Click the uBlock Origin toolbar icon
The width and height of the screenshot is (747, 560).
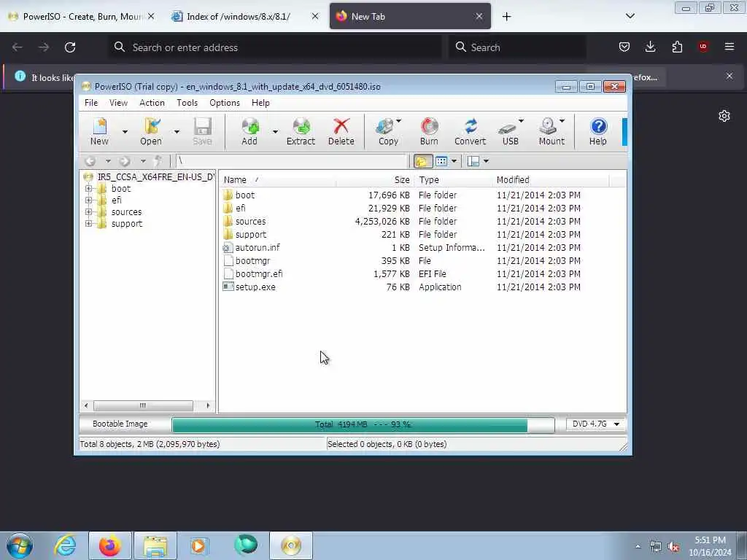tap(703, 47)
